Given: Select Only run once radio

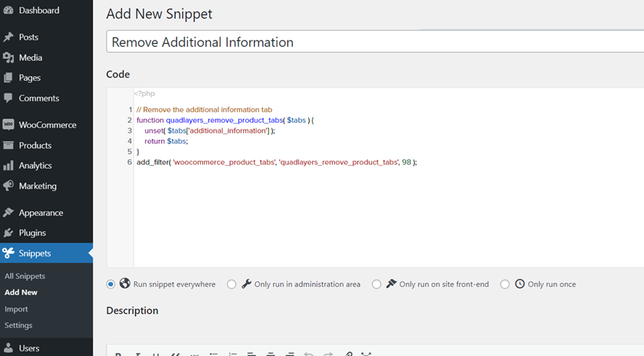Looking at the screenshot, I should point(504,284).
